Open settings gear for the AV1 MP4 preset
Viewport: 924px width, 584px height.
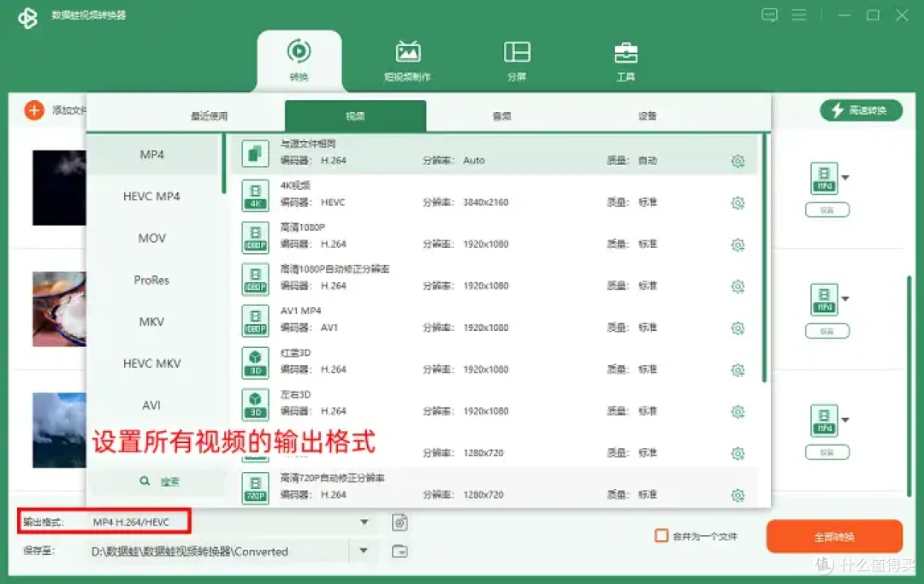pyautogui.click(x=737, y=328)
